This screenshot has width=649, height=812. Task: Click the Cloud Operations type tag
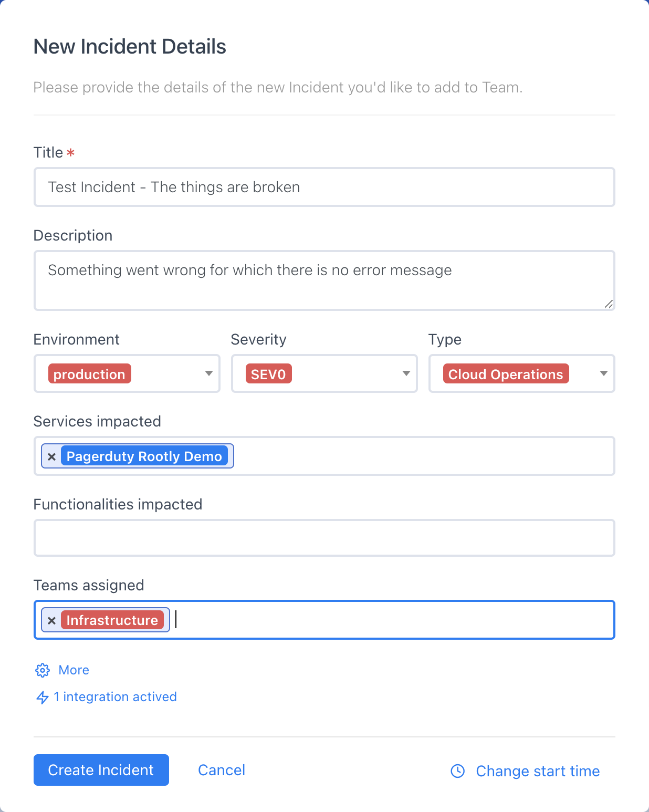click(505, 374)
